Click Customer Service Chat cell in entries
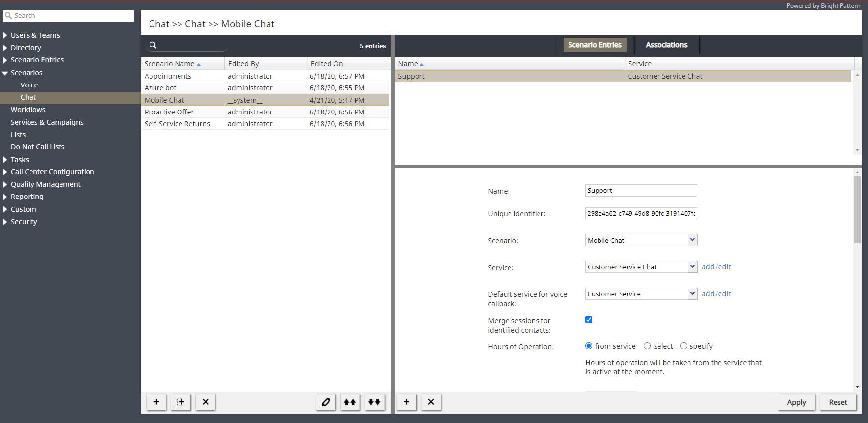The height and width of the screenshot is (423, 868). (665, 76)
